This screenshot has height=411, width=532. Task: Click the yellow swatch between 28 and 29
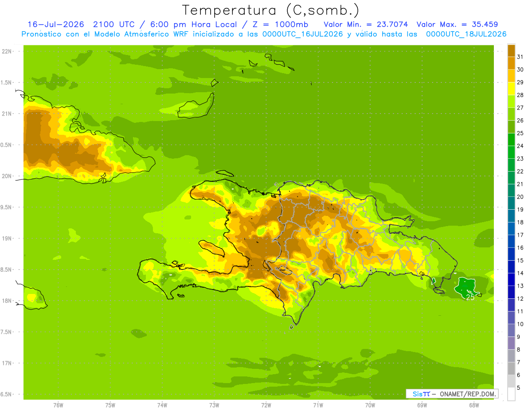(511, 89)
